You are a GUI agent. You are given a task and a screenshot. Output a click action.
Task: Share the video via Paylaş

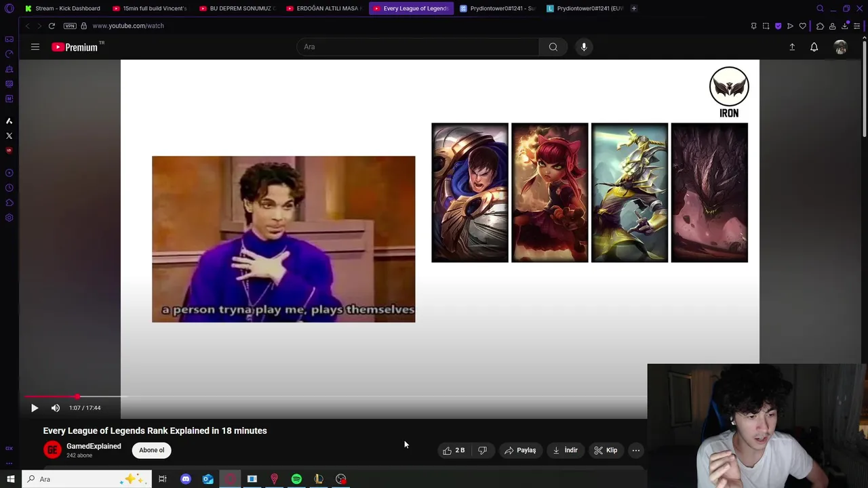[520, 450]
